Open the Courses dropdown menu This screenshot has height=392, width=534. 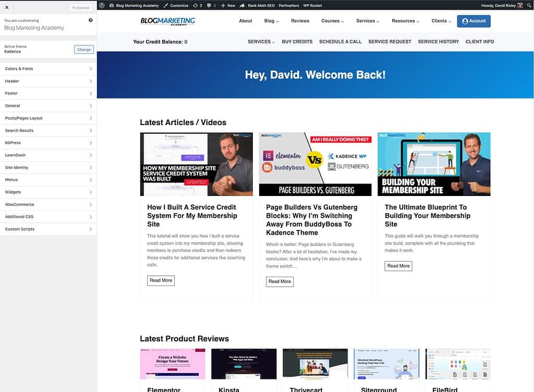[x=333, y=21]
